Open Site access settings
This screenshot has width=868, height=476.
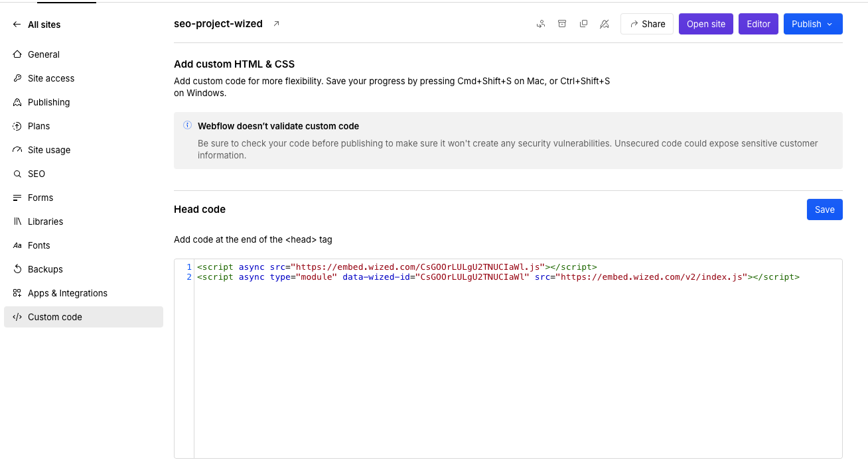pos(84,78)
